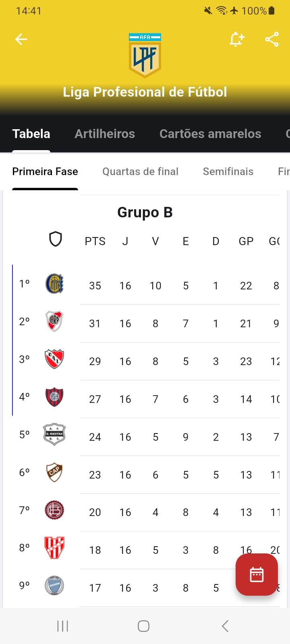290x644 pixels.
Task: Select the Deportivo Riestra crest in 5th place
Action: click(x=54, y=435)
